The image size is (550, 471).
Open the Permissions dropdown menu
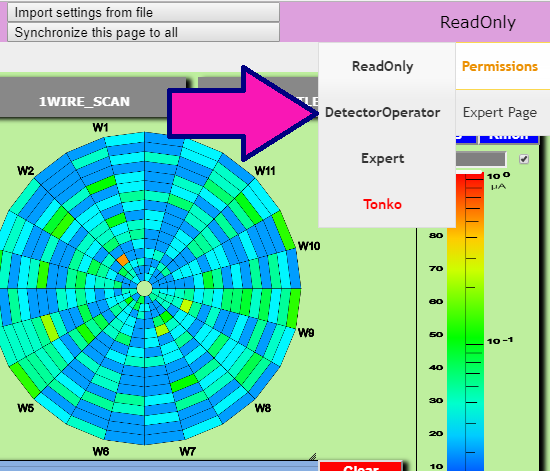499,66
